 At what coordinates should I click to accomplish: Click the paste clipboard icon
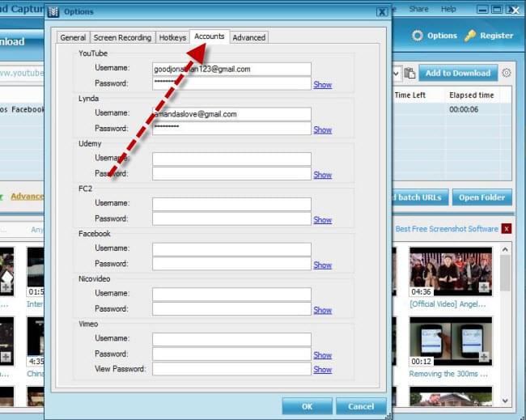[x=409, y=73]
